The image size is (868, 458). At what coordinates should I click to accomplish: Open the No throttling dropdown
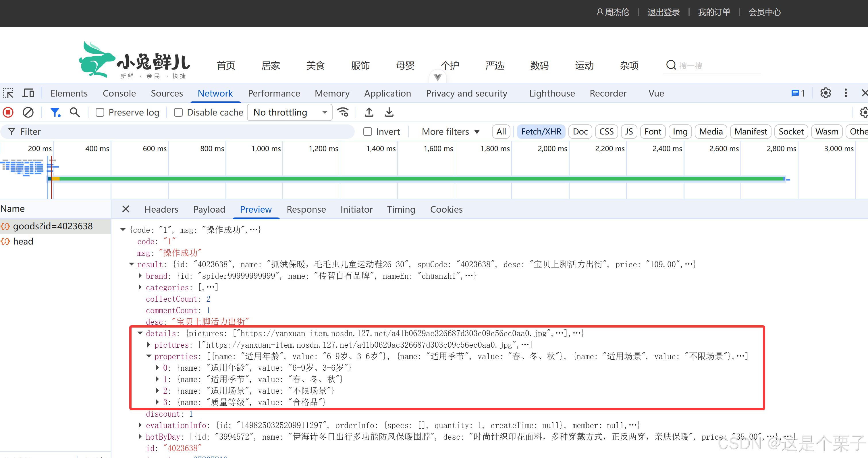click(290, 112)
